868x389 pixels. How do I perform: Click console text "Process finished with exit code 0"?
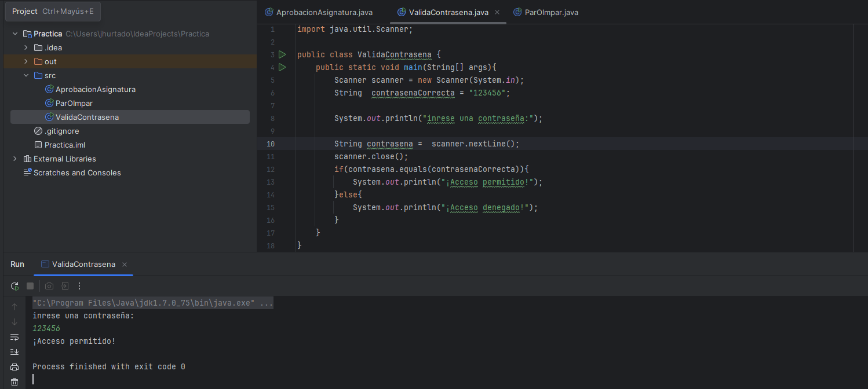[x=109, y=367]
